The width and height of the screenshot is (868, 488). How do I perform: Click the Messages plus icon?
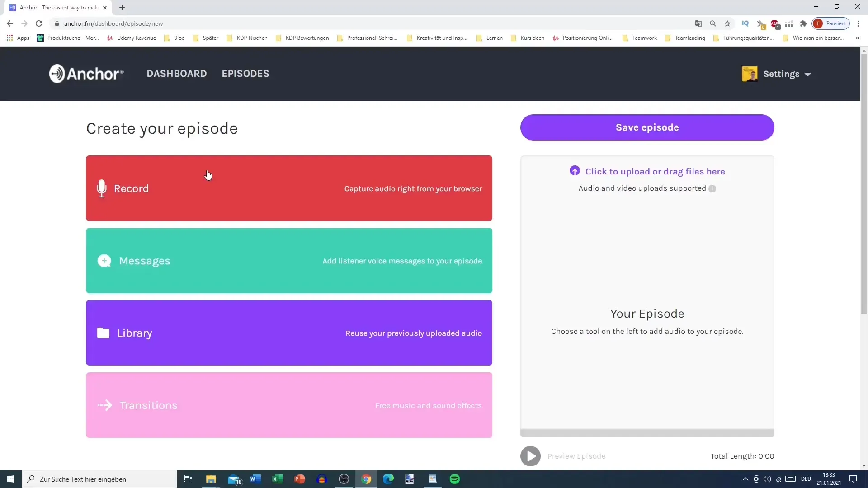pos(104,260)
